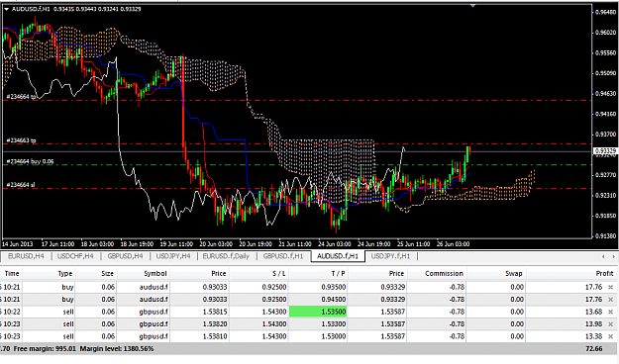The image size is (619, 364).
Task: Open the GBPUSD,H4 chart tab
Action: coord(125,256)
